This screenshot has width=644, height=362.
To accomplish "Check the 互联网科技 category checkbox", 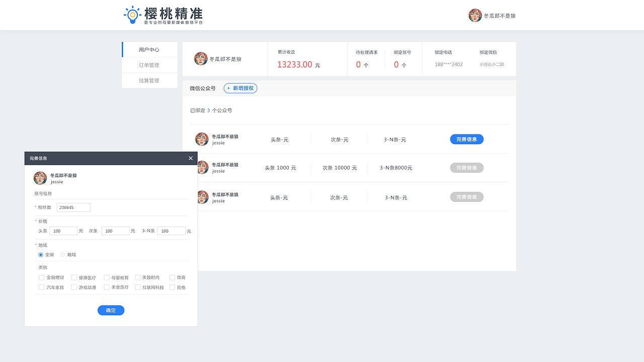I will click(138, 287).
